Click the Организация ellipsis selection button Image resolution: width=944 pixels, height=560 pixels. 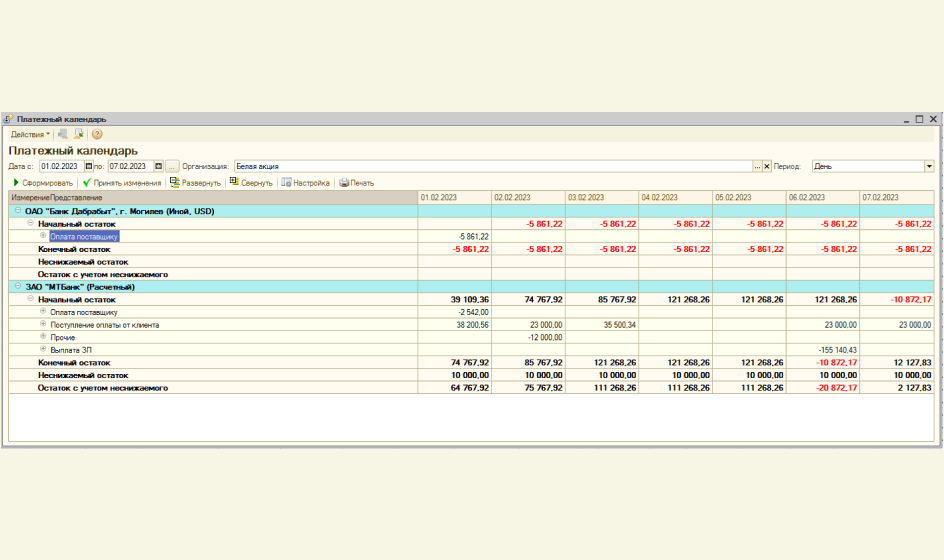pyautogui.click(x=757, y=166)
